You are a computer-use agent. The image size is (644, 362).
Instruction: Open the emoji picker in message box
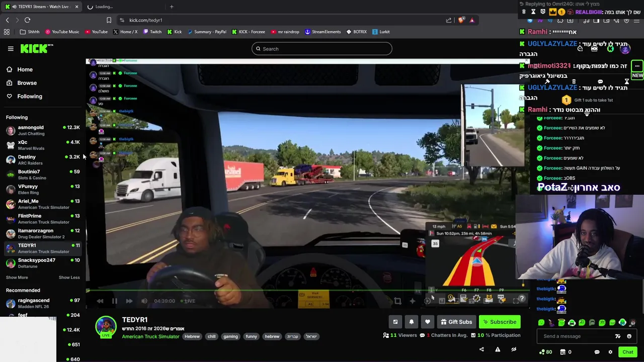coord(629,336)
